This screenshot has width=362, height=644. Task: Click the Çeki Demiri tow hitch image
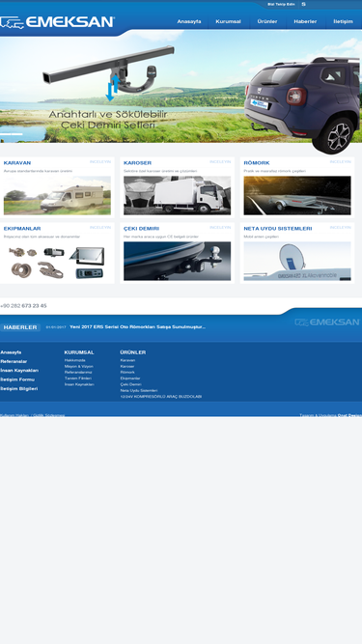click(x=177, y=262)
